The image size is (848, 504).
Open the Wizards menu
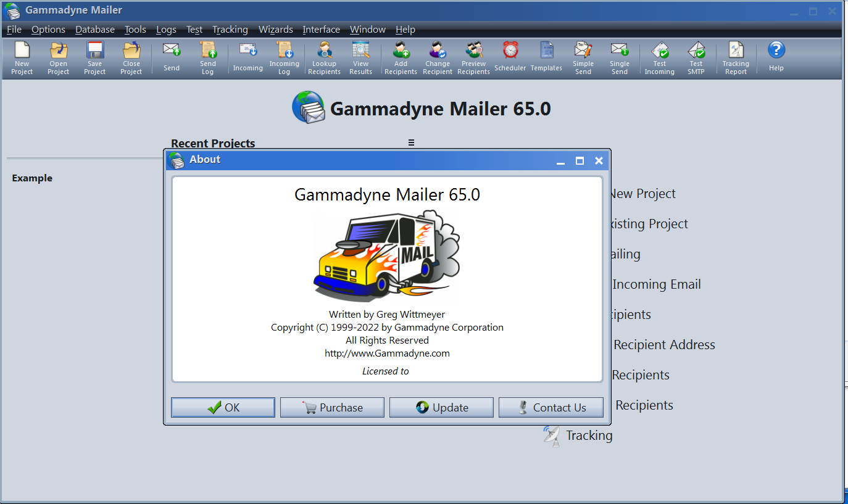coord(275,30)
